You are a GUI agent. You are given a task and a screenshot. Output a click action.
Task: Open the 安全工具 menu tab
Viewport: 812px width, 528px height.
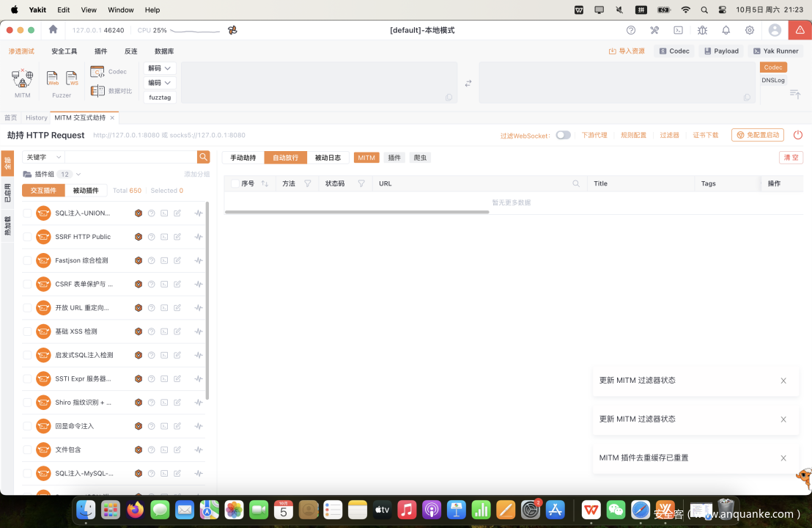64,51
